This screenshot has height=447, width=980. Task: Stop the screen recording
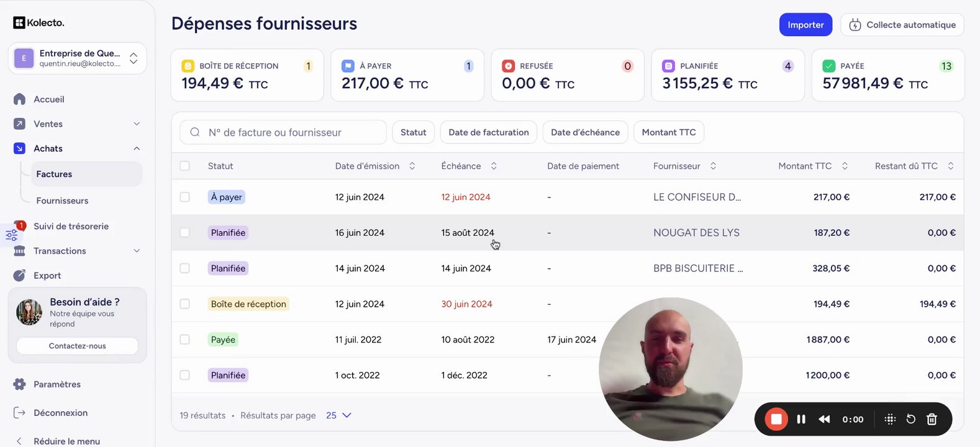pyautogui.click(x=776, y=419)
